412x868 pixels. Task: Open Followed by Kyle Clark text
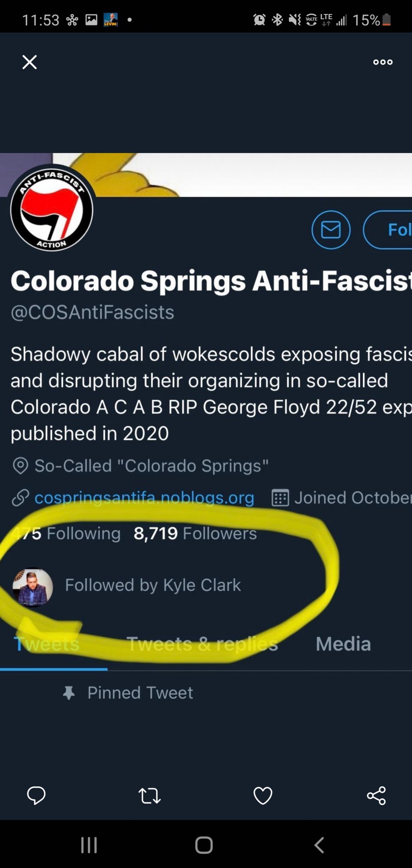(153, 585)
